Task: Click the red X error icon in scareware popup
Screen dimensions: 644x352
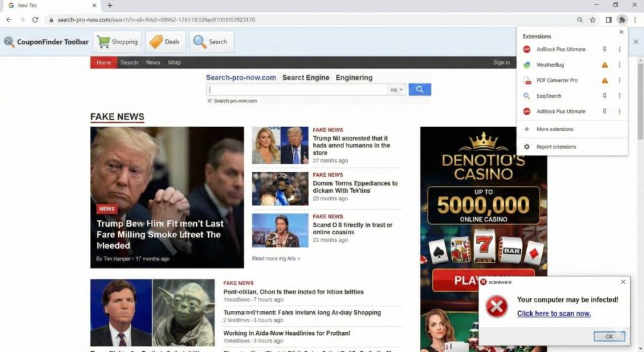Action: [x=497, y=307]
